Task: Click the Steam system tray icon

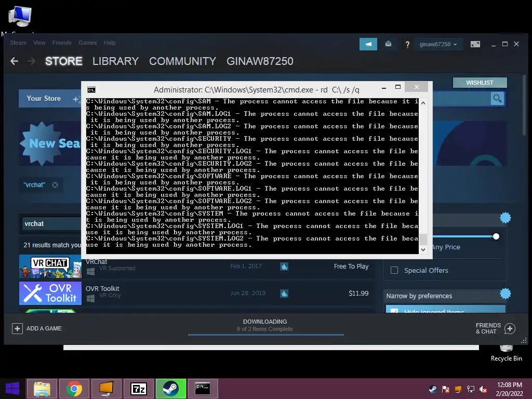Action: [433, 389]
